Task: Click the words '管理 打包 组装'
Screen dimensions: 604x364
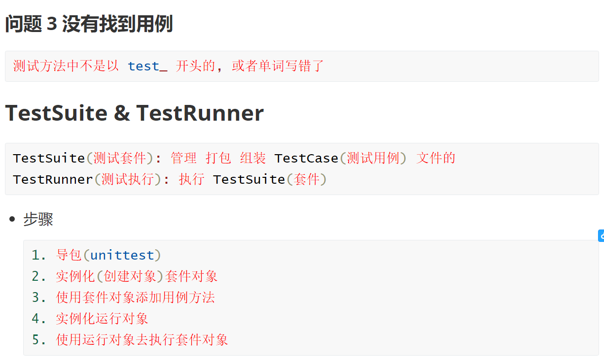Action: pyautogui.click(x=218, y=158)
